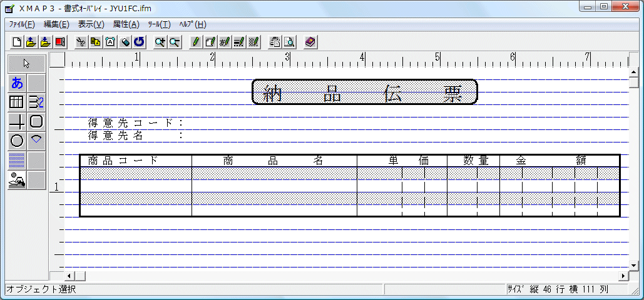This screenshot has height=300, width=644.
Task: Select the table grid tool
Action: pyautogui.click(x=18, y=102)
